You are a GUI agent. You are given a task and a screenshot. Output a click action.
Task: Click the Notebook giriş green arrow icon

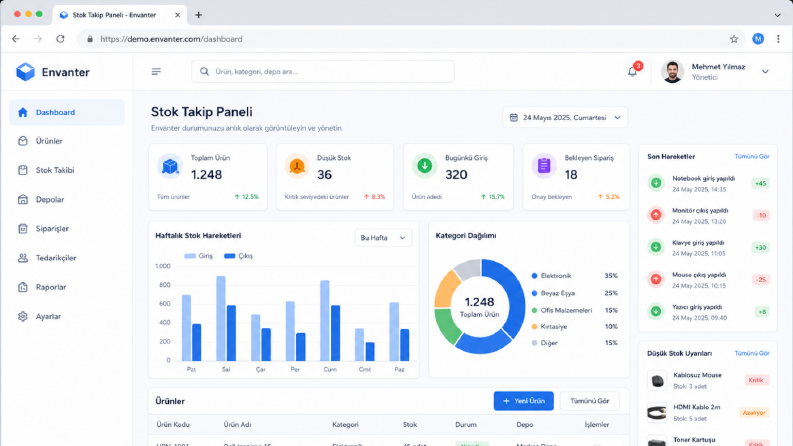[656, 183]
